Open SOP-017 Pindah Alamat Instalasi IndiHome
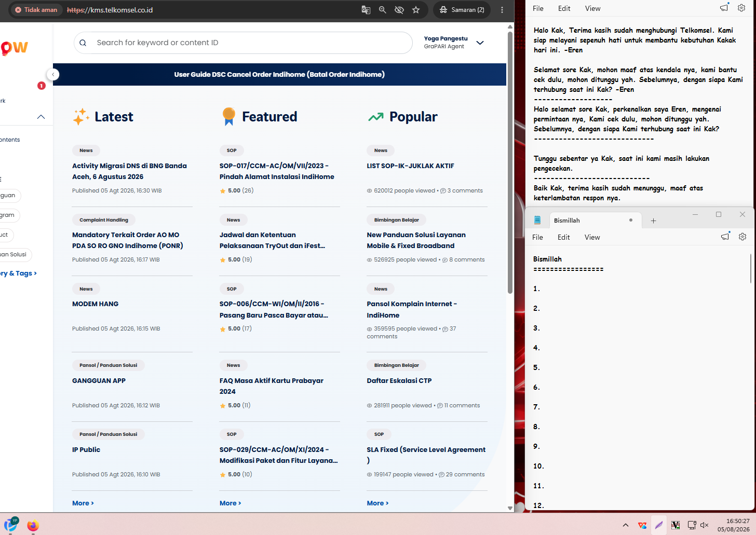Viewport: 756px width, 535px height. [x=277, y=171]
